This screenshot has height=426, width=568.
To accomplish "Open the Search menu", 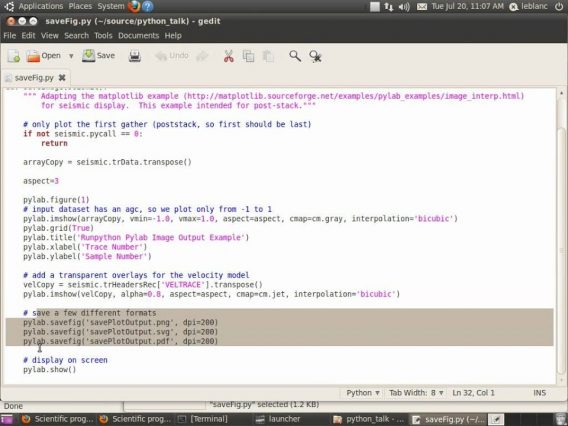I will 76,36.
